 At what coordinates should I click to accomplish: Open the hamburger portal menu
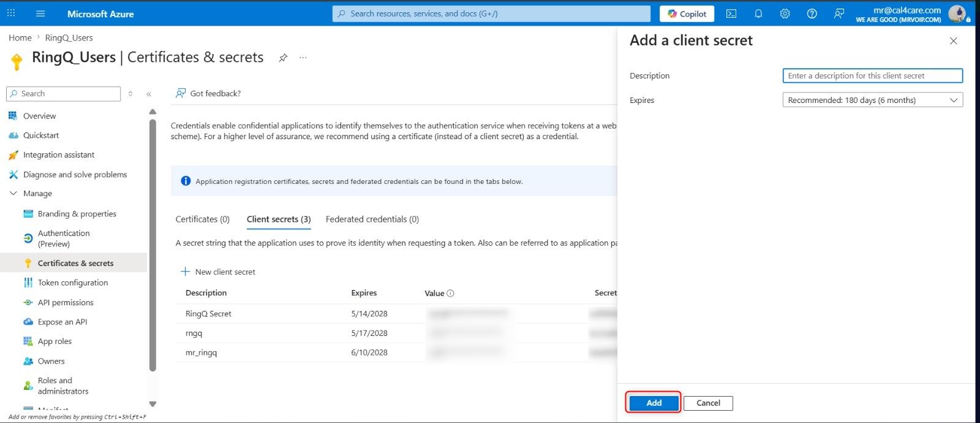tap(40, 13)
